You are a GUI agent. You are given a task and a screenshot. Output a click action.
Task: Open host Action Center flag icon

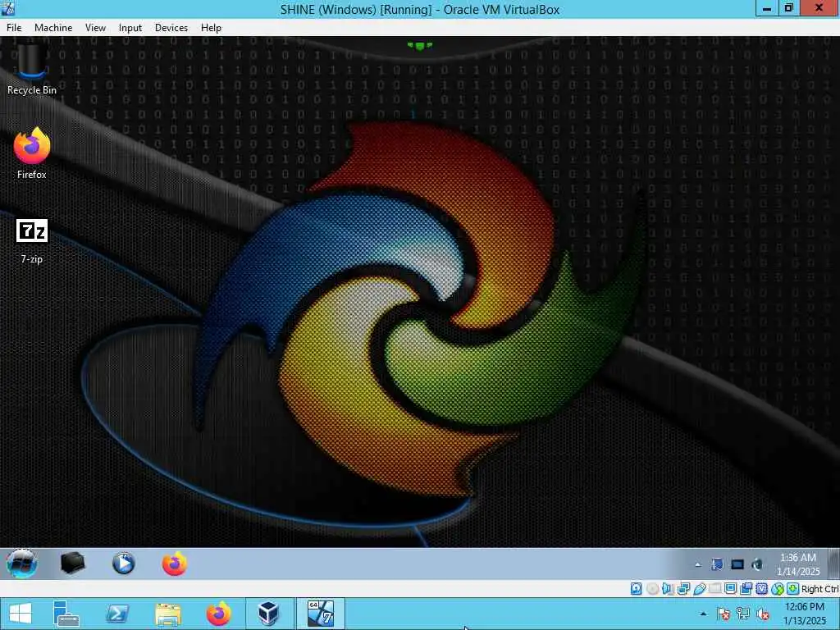pyautogui.click(x=724, y=614)
